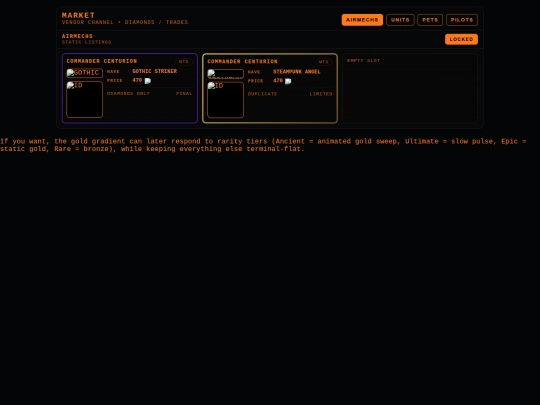Image resolution: width=540 pixels, height=405 pixels.
Task: Click diamond icon beside Gothic Striker price
Action: pos(148,81)
